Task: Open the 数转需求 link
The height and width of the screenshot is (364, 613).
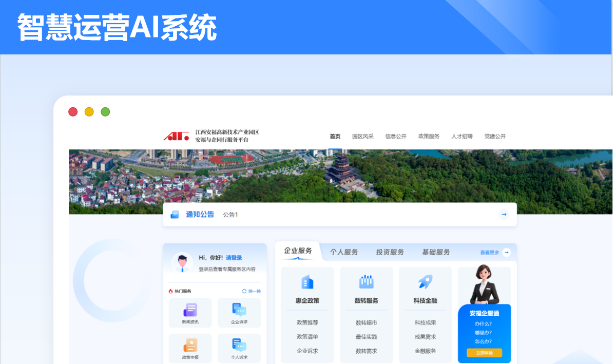Action: tap(367, 351)
